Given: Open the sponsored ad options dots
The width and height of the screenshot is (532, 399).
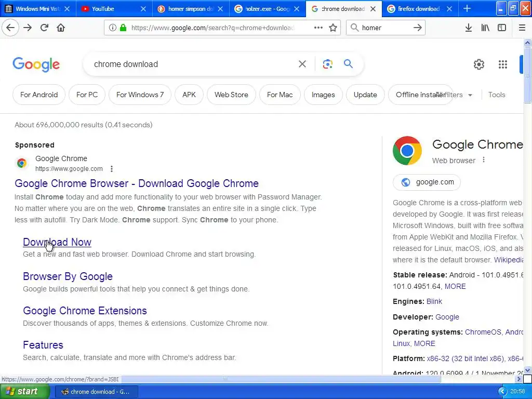Looking at the screenshot, I should pyautogui.click(x=112, y=169).
